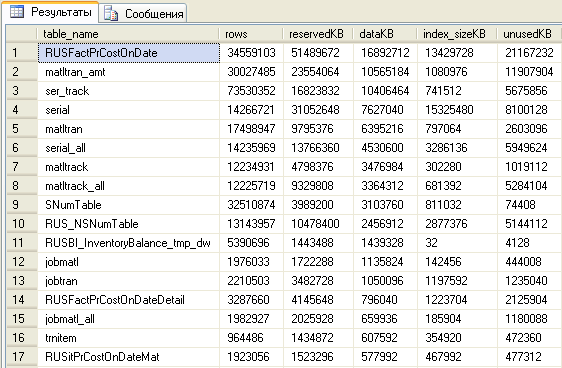The width and height of the screenshot is (562, 368).
Task: Select rows value 14266721
Action: click(x=252, y=110)
